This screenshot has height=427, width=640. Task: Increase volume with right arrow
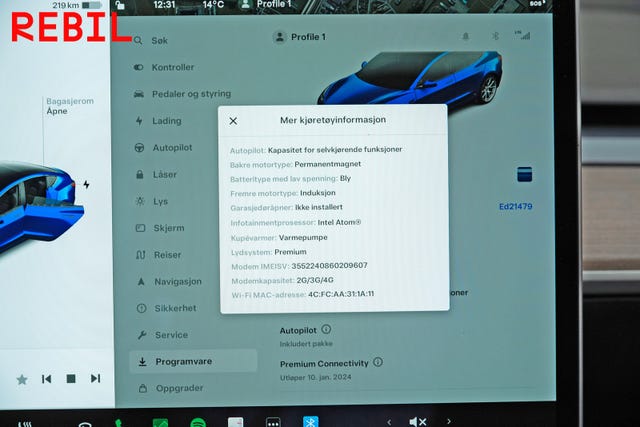point(449,421)
